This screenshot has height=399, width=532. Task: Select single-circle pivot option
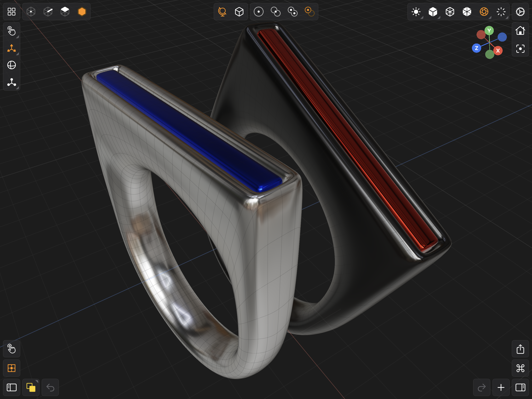coord(258,12)
